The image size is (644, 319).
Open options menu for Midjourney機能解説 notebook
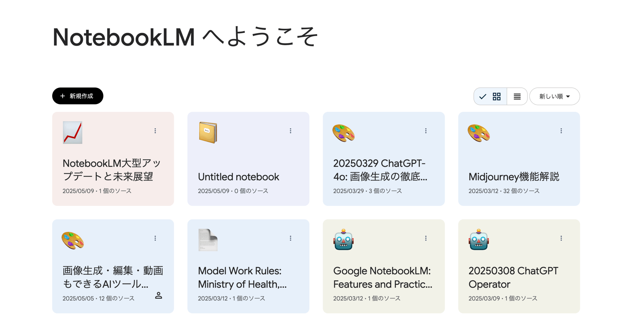(561, 131)
